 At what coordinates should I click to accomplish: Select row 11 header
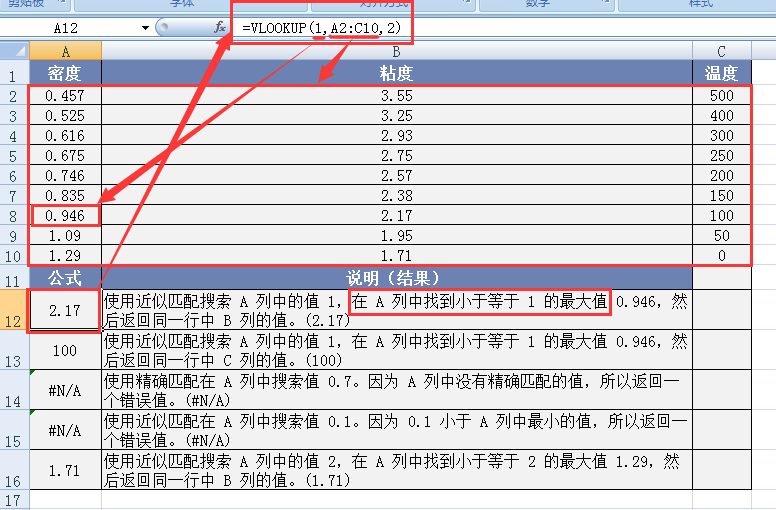[x=14, y=278]
